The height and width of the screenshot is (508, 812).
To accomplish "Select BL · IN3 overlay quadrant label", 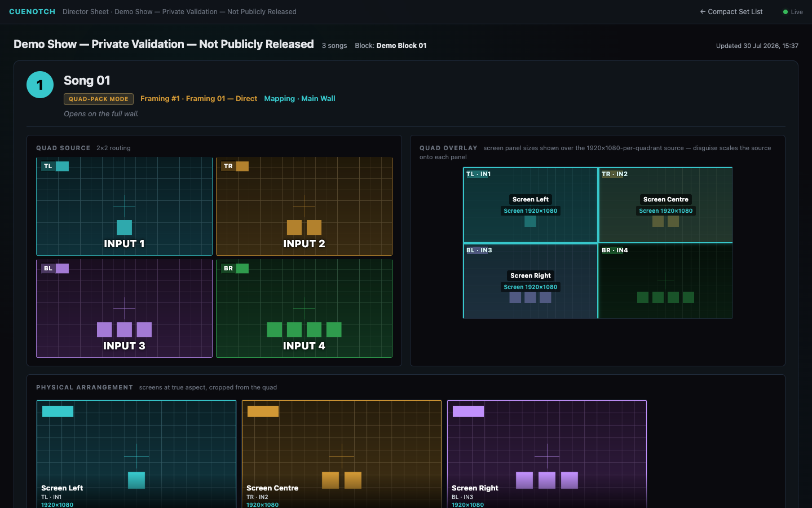I will click(x=479, y=251).
